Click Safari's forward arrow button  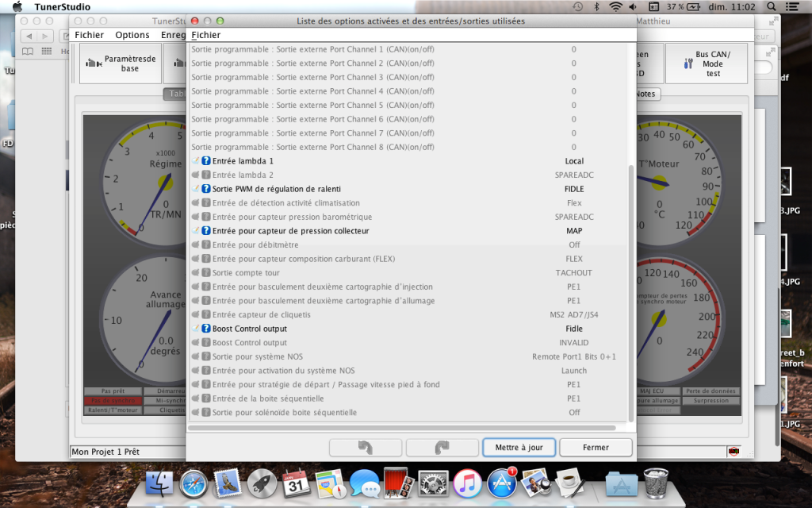click(x=45, y=36)
